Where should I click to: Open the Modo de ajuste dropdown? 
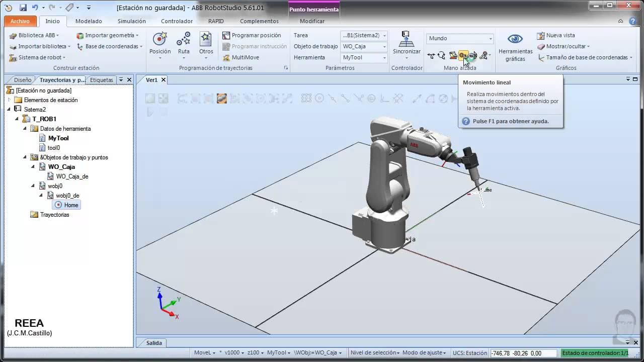pyautogui.click(x=424, y=353)
